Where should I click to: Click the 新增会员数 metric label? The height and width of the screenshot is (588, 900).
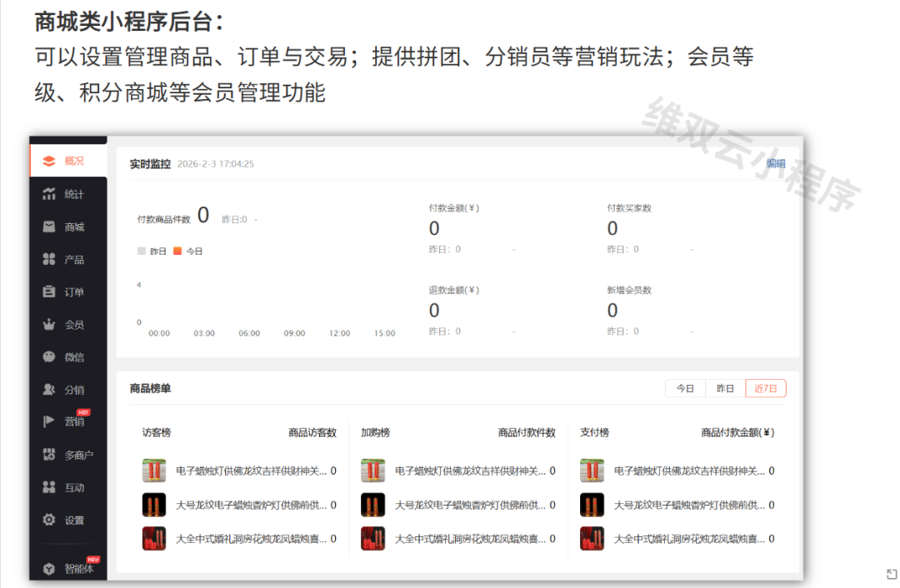pos(629,291)
